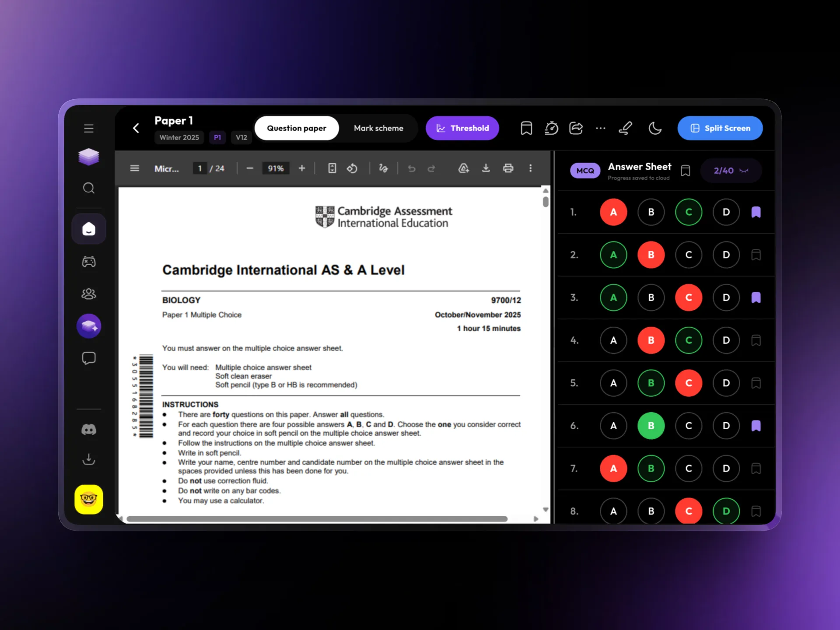
Task: Zoom in on the PDF with plus
Action: pyautogui.click(x=302, y=168)
